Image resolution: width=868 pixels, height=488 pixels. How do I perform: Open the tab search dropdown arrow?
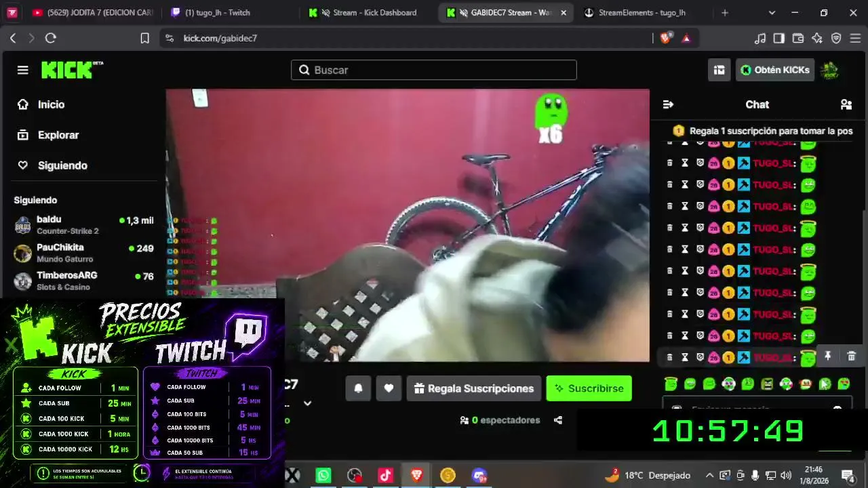coord(772,12)
